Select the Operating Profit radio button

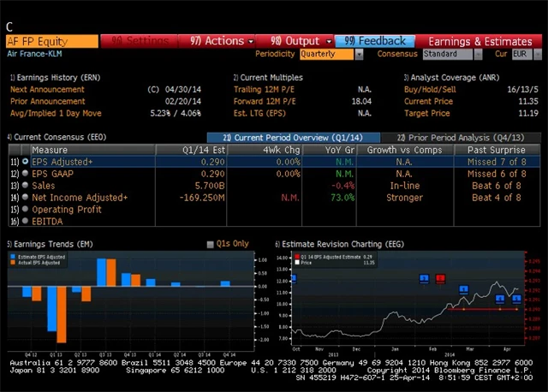tap(25, 209)
